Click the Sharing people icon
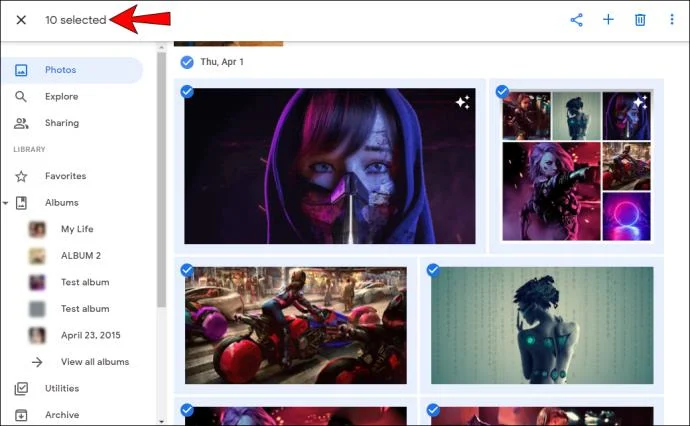The height and width of the screenshot is (426, 690). [21, 123]
